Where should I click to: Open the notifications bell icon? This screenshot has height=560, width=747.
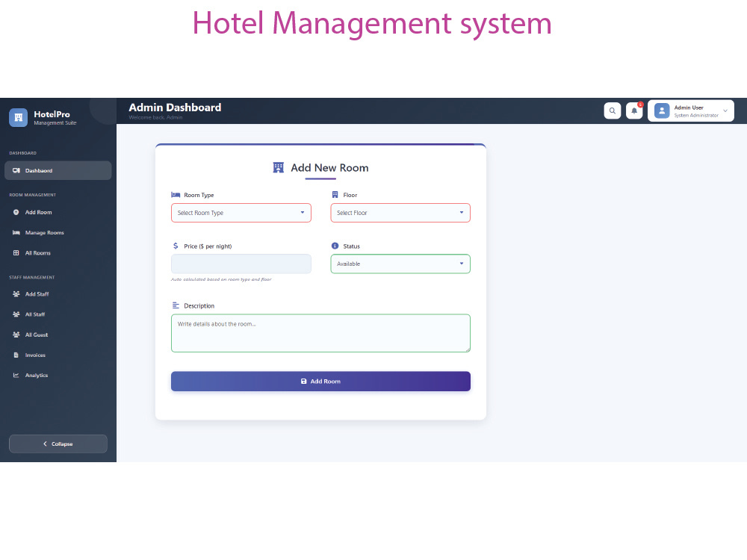point(634,111)
